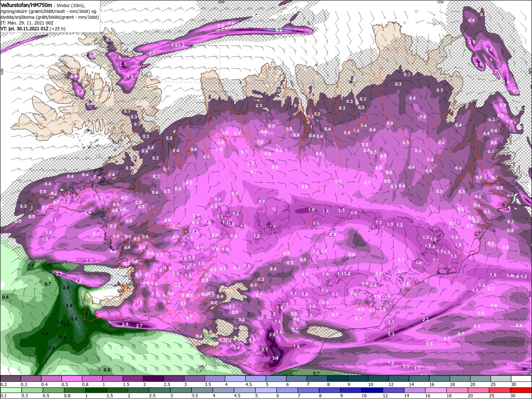Click the VT: þri. 30.11.2021 01Z line

coord(25,29)
